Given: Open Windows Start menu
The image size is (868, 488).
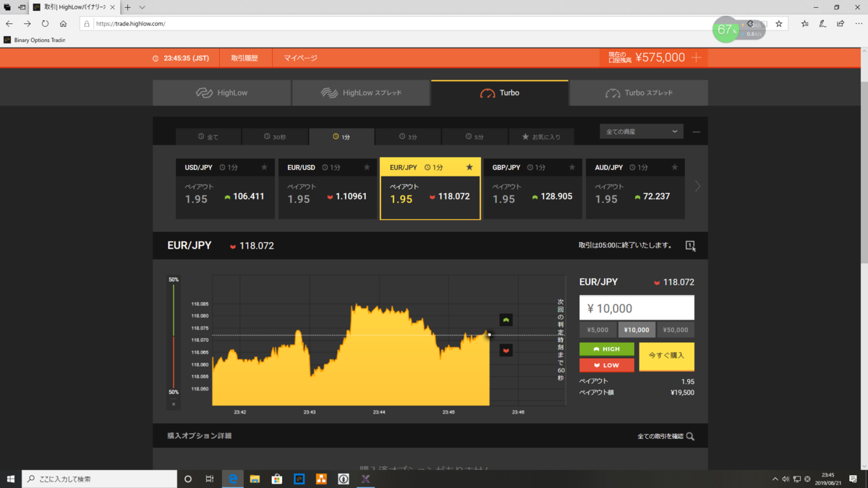Looking at the screenshot, I should (x=11, y=479).
